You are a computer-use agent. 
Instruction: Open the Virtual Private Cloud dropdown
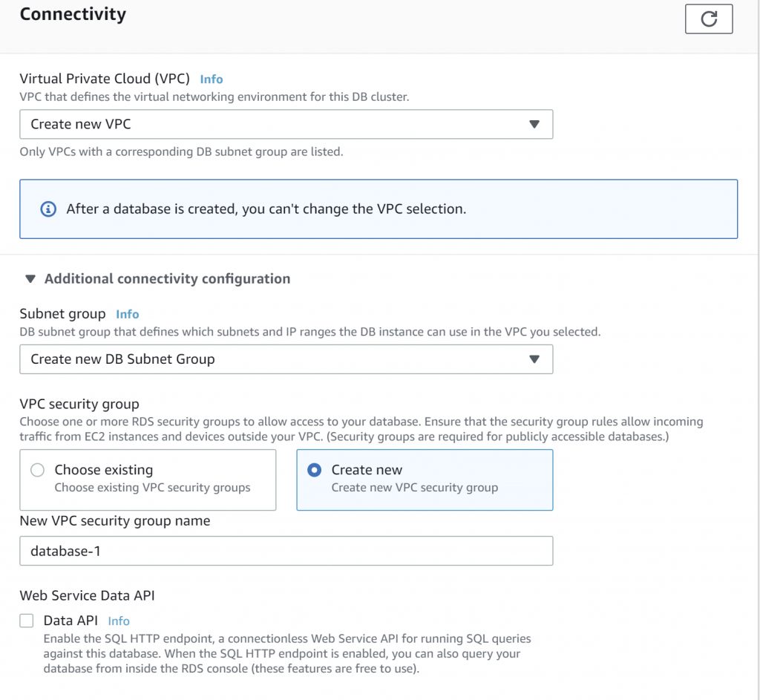pos(286,124)
